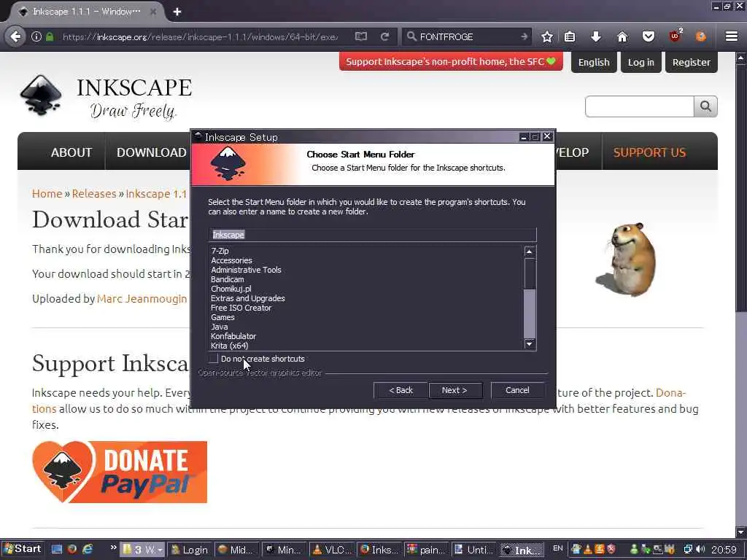Bookmark this page with the star icon
The width and height of the screenshot is (747, 560).
point(547,36)
